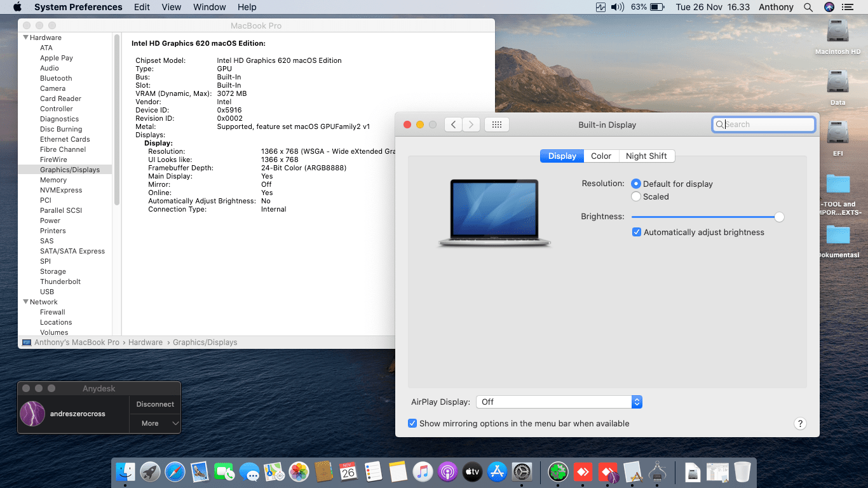
Task: Click the Show All grid icon
Action: 497,125
